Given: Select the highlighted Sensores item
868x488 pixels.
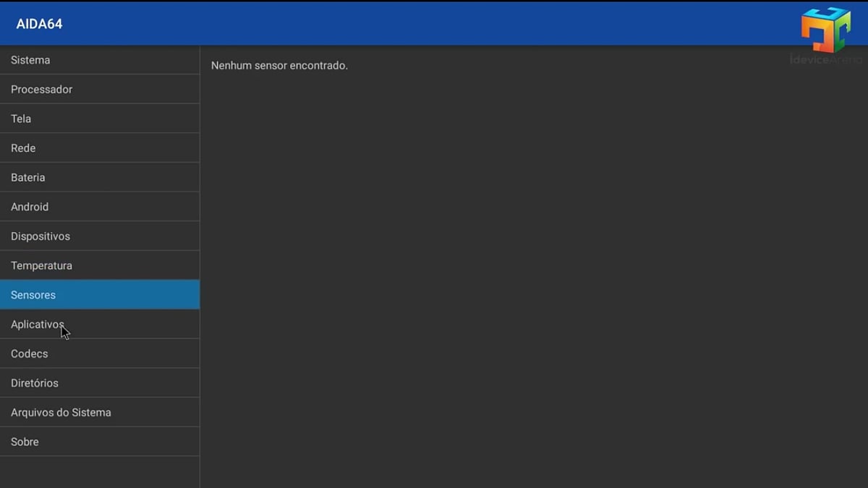Looking at the screenshot, I should pos(100,295).
